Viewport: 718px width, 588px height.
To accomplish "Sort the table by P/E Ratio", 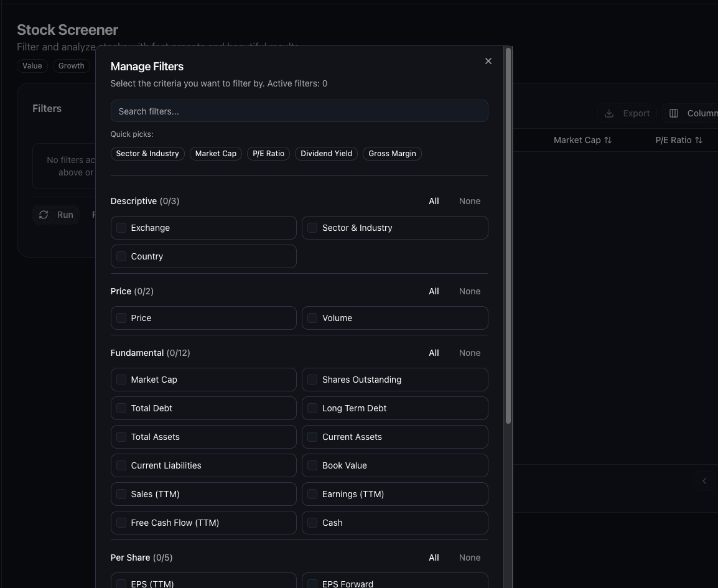I will tap(679, 140).
